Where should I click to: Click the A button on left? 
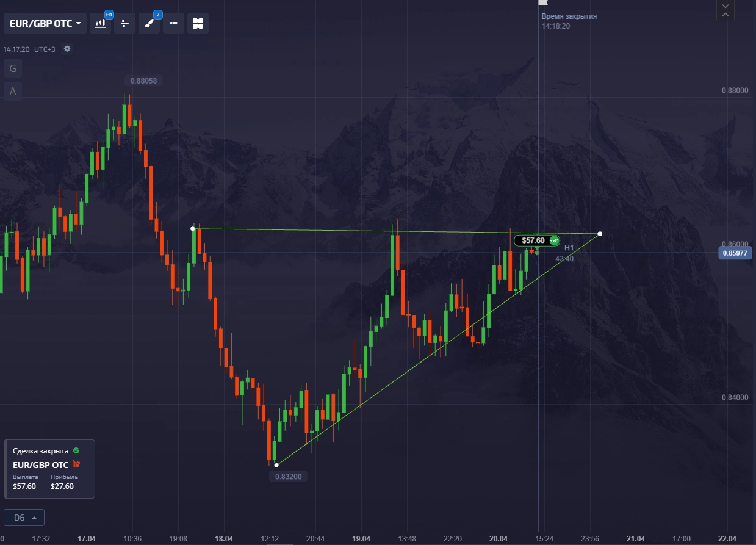click(13, 92)
